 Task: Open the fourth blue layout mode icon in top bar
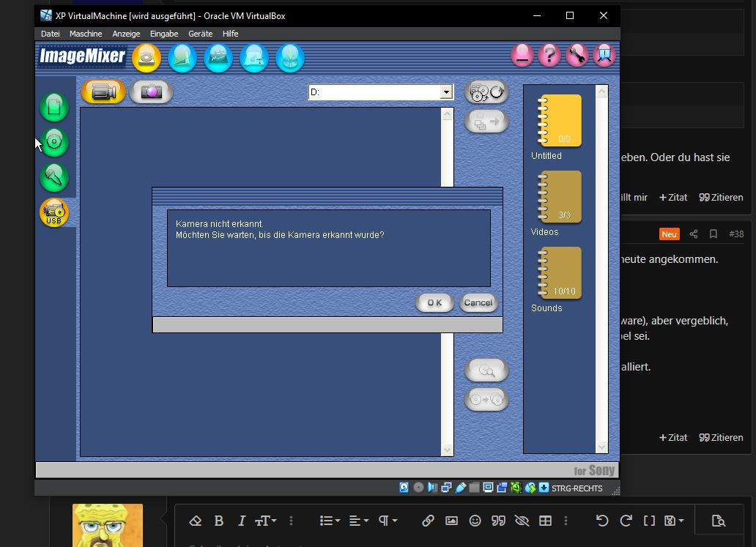(254, 58)
